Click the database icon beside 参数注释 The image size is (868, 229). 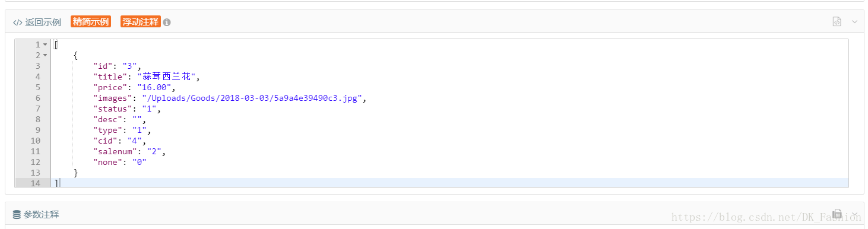pos(17,215)
